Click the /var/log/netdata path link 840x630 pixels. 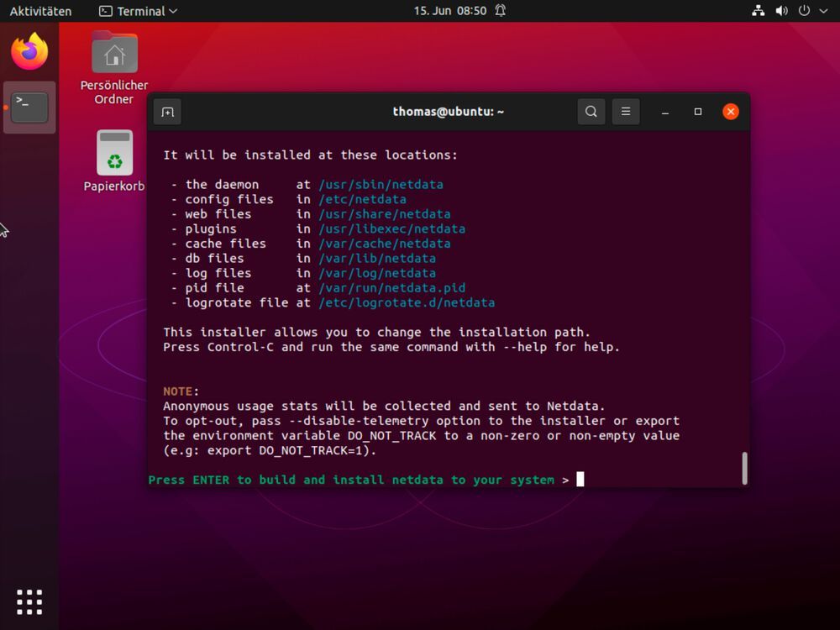point(377,273)
